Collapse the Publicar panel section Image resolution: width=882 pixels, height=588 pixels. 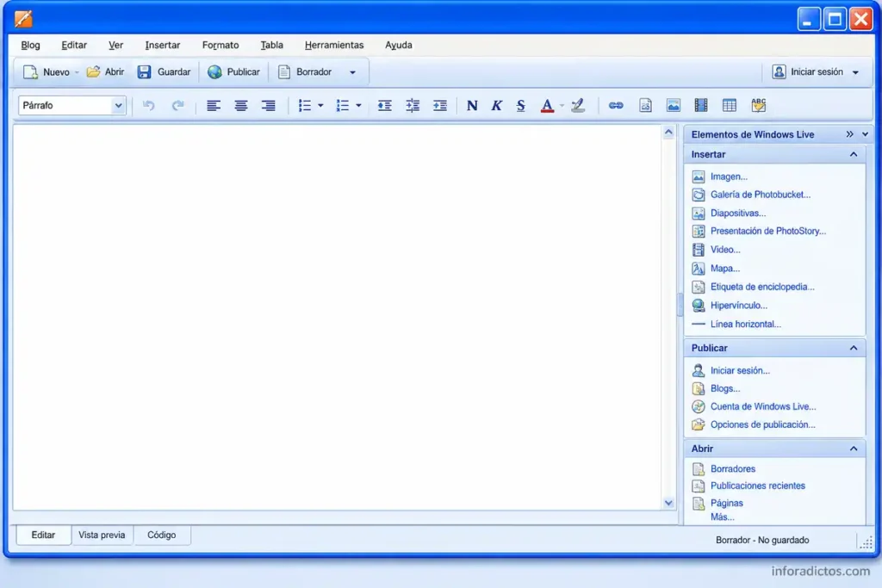(854, 348)
